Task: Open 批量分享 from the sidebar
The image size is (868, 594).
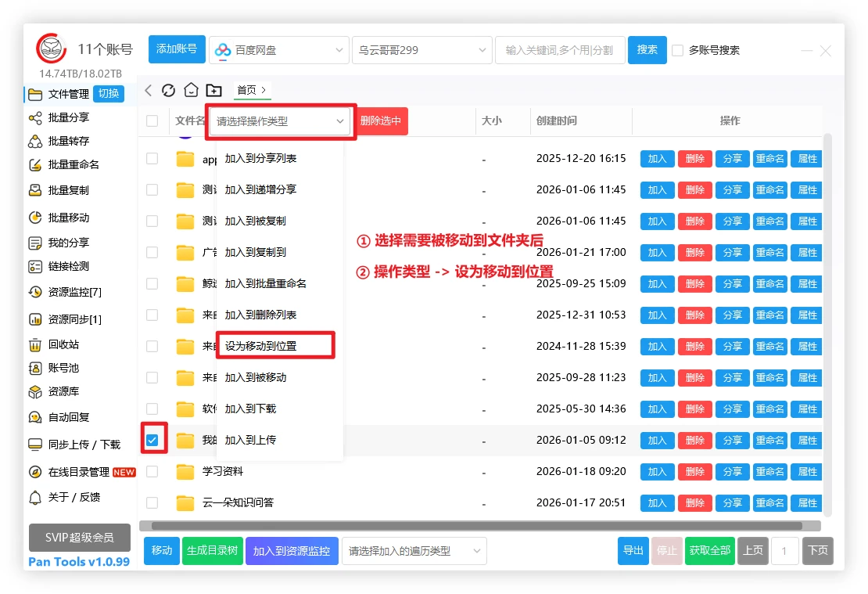Action: (x=68, y=117)
